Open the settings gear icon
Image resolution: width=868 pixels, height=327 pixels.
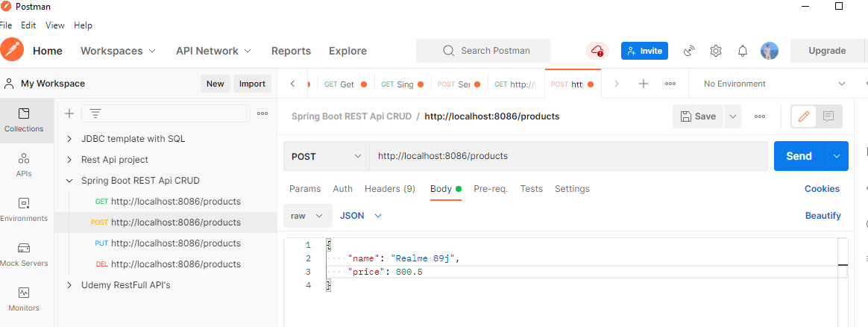click(x=716, y=51)
